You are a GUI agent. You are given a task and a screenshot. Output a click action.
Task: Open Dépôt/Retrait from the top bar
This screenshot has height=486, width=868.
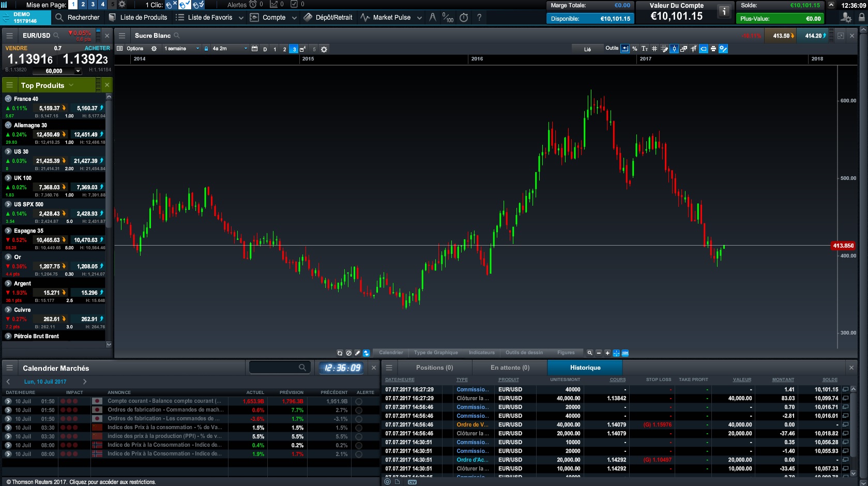click(x=328, y=18)
